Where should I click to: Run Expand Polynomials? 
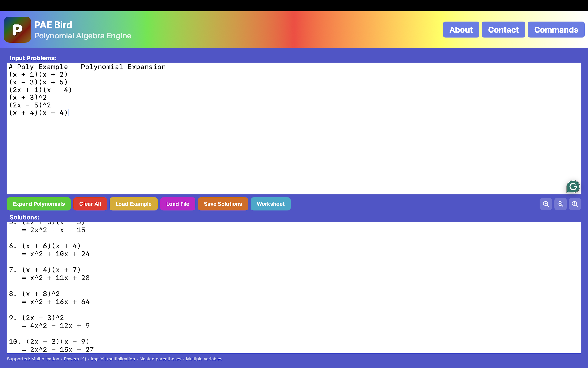[39, 204]
